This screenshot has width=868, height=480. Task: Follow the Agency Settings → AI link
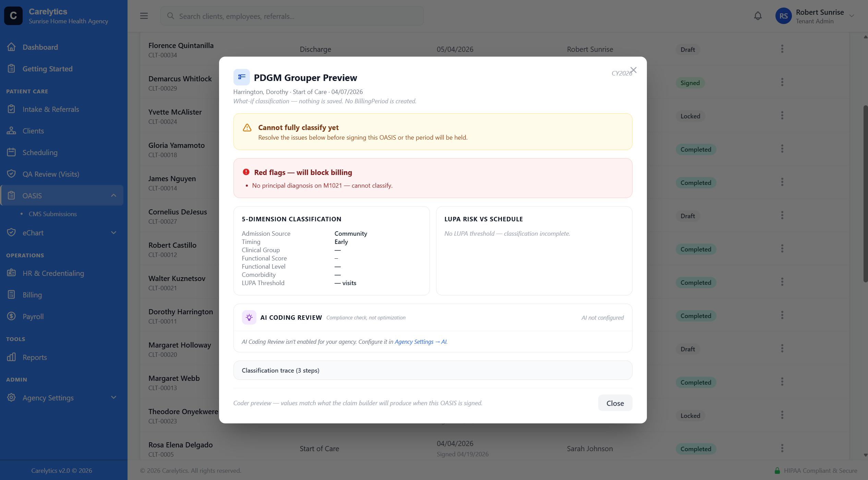pyautogui.click(x=421, y=342)
